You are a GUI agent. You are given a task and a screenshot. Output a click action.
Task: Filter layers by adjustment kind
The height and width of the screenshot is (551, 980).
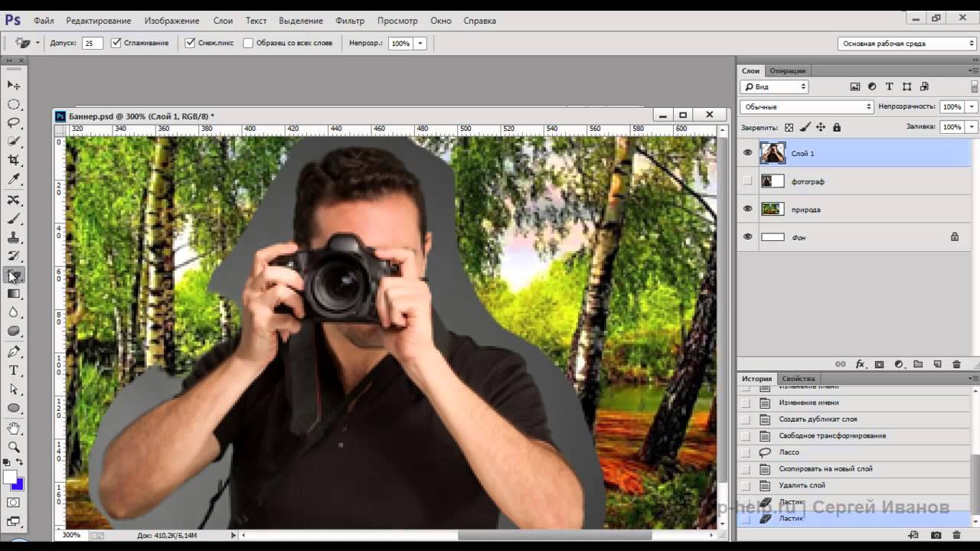coord(872,86)
